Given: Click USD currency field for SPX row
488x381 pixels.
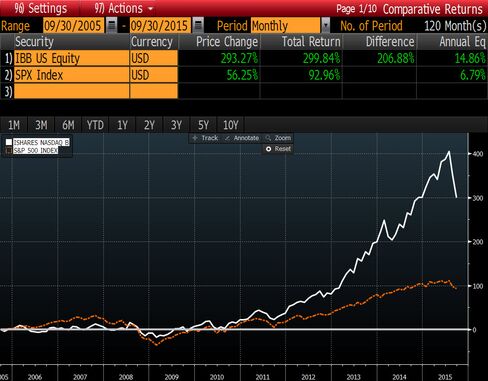Looking at the screenshot, I should point(154,75).
